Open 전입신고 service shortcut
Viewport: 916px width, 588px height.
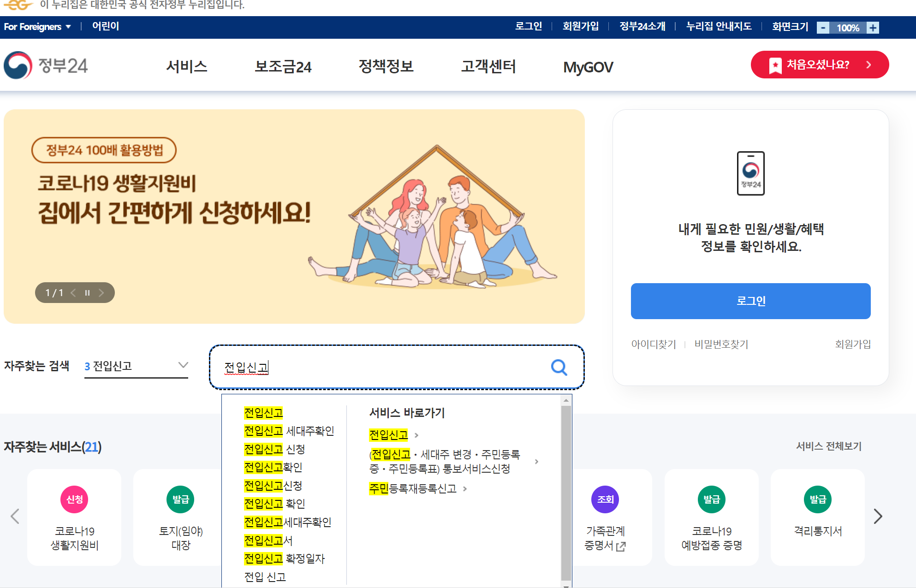point(393,435)
